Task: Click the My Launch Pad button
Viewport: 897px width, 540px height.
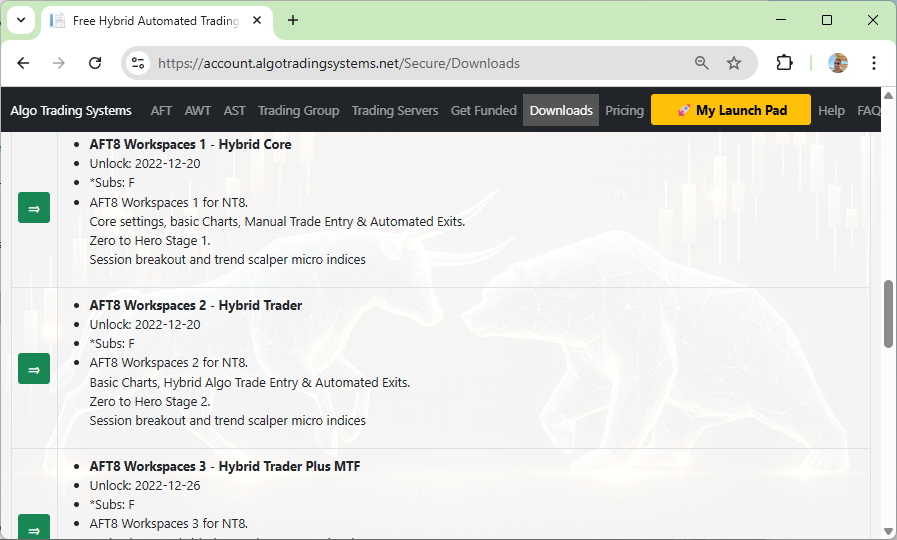Action: point(731,110)
